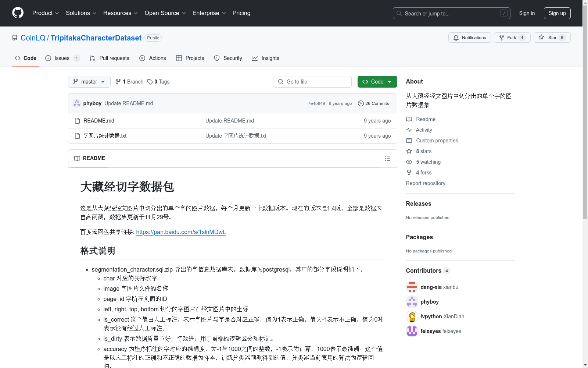Click the 9 years ago commit timestamp
The image size is (588, 368).
340,103
